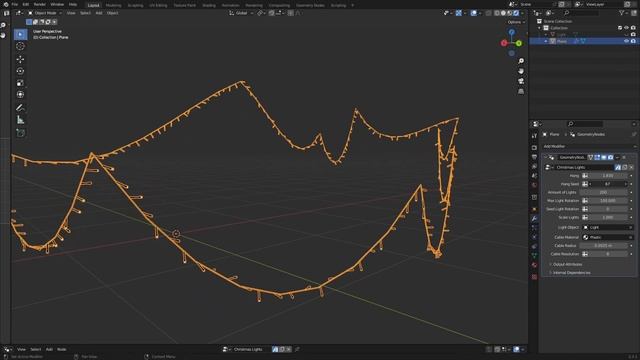Click the viewport pan hand icon
The image size is (640, 360).
click(x=521, y=71)
